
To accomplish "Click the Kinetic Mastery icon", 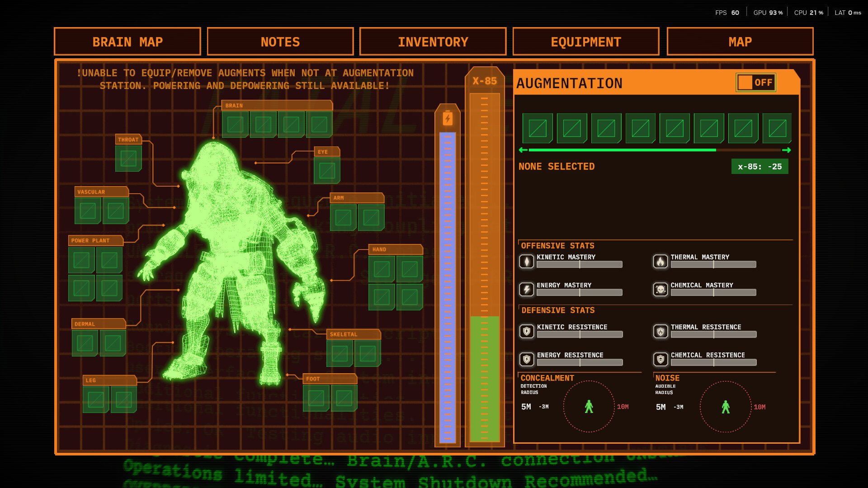I will [527, 261].
